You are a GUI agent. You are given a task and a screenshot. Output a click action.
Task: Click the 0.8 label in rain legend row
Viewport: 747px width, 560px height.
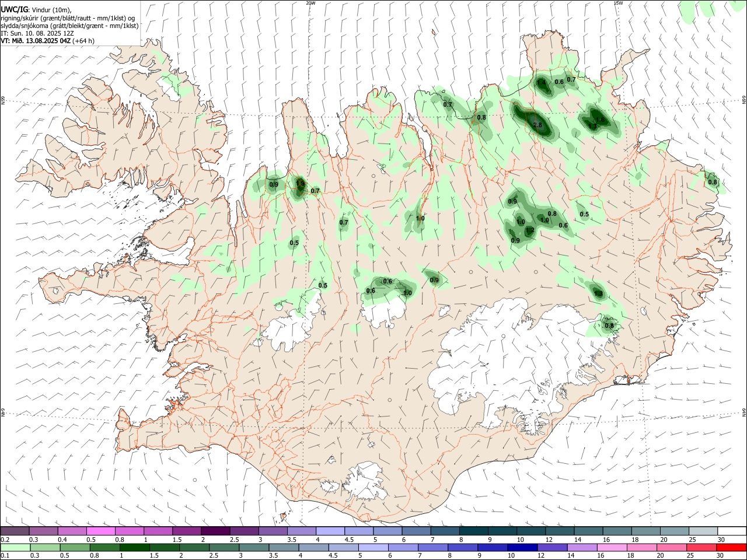pyautogui.click(x=94, y=556)
